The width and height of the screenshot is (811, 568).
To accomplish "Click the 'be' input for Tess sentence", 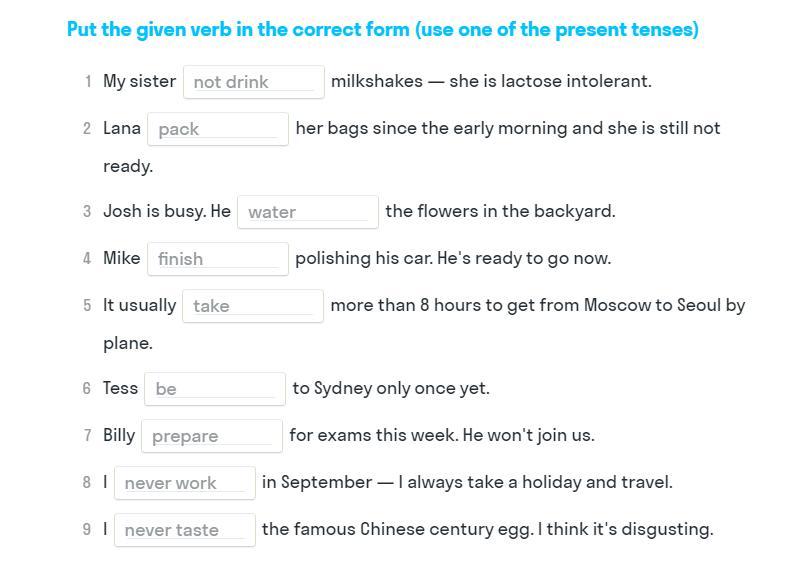I will click(x=214, y=389).
